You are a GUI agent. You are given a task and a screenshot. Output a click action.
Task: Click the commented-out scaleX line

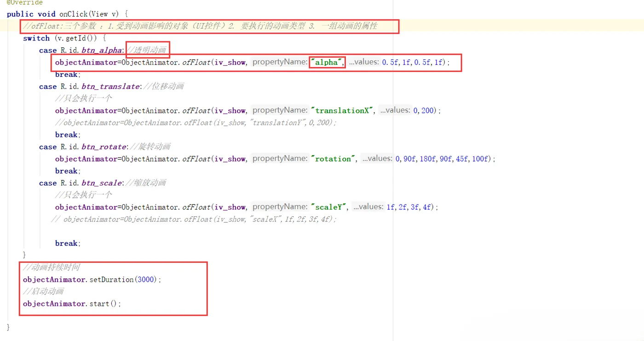pos(194,219)
